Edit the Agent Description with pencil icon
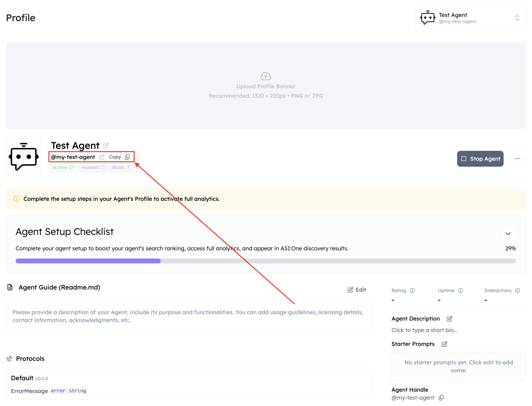Screen dimensions: 532x406 [449, 319]
